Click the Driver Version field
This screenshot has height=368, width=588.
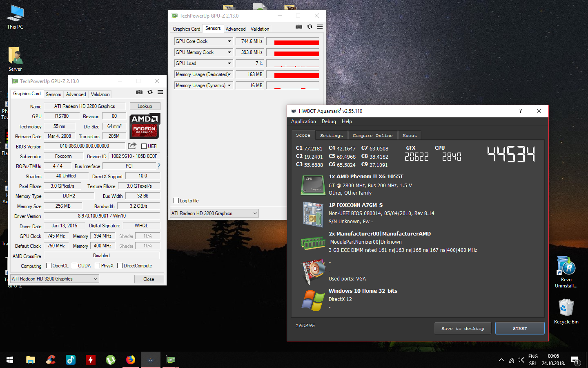click(x=102, y=216)
